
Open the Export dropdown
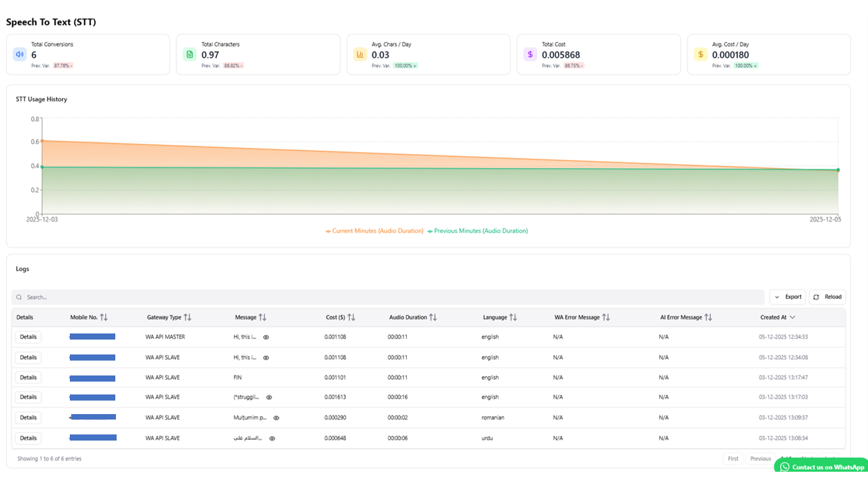pyautogui.click(x=787, y=297)
